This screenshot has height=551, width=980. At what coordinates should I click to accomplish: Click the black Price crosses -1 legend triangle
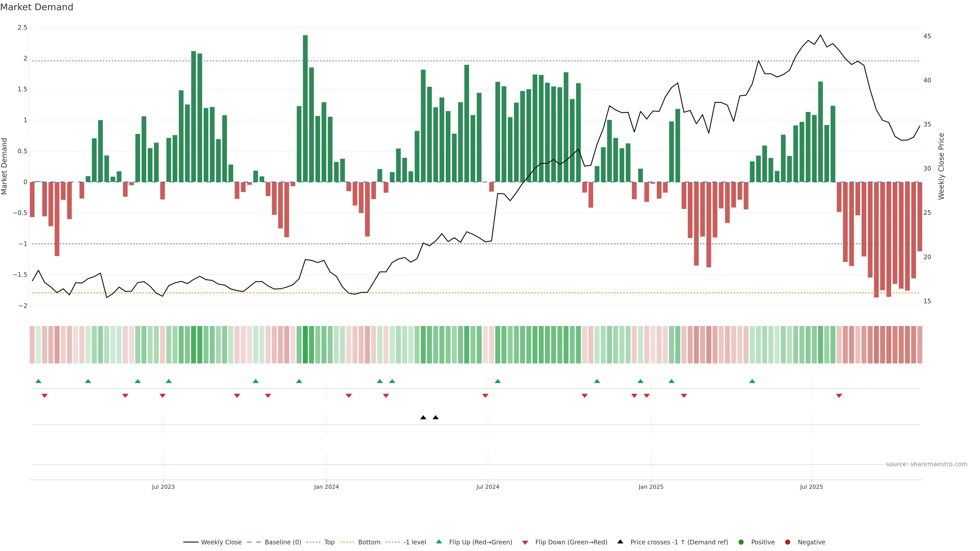620,542
